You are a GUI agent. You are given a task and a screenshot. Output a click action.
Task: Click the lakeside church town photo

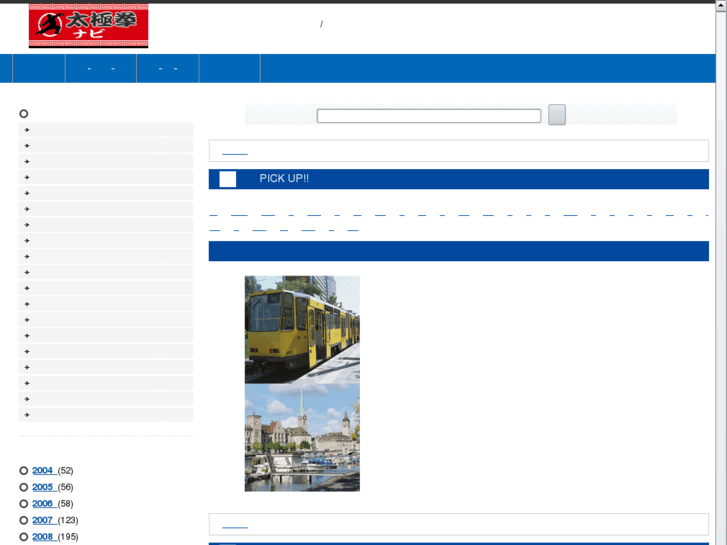point(302,437)
